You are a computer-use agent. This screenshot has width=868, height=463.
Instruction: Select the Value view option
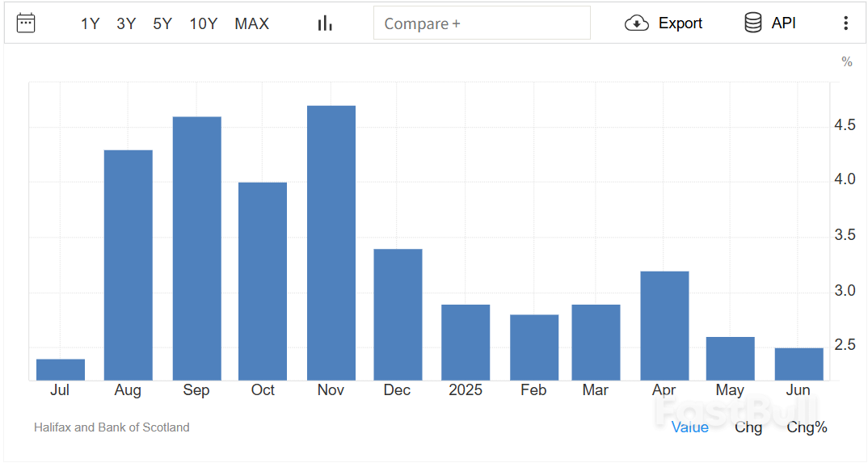point(689,427)
